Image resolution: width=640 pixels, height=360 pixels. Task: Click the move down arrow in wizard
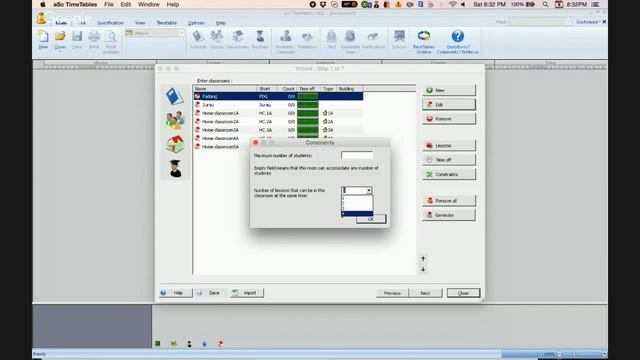(x=423, y=269)
